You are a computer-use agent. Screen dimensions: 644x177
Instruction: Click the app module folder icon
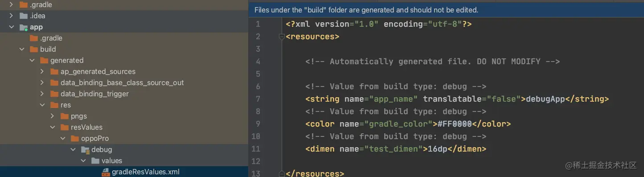[24, 27]
